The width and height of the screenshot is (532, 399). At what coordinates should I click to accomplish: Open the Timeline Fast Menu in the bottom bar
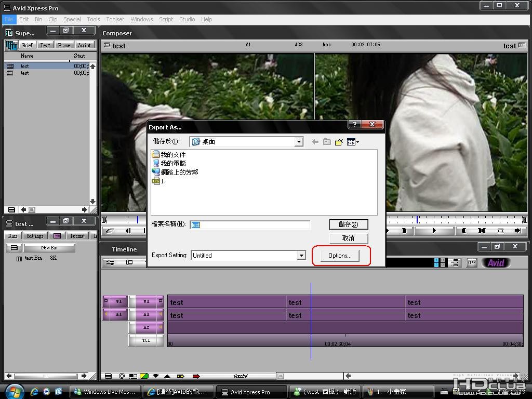click(x=108, y=376)
